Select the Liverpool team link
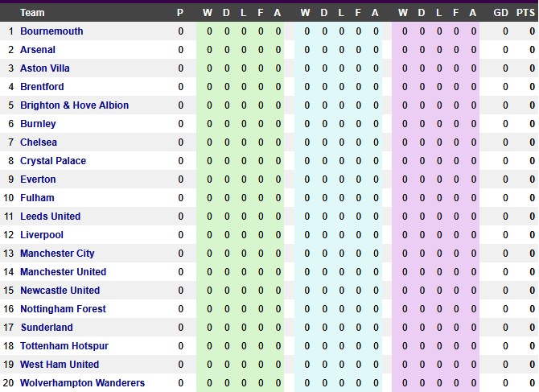Image resolution: width=539 pixels, height=392 pixels. pos(42,235)
